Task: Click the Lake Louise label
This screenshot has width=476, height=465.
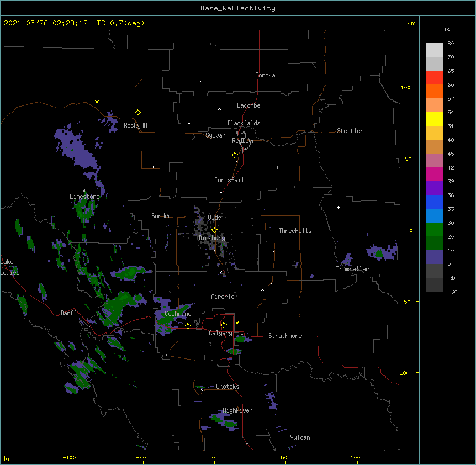Action: point(10,267)
